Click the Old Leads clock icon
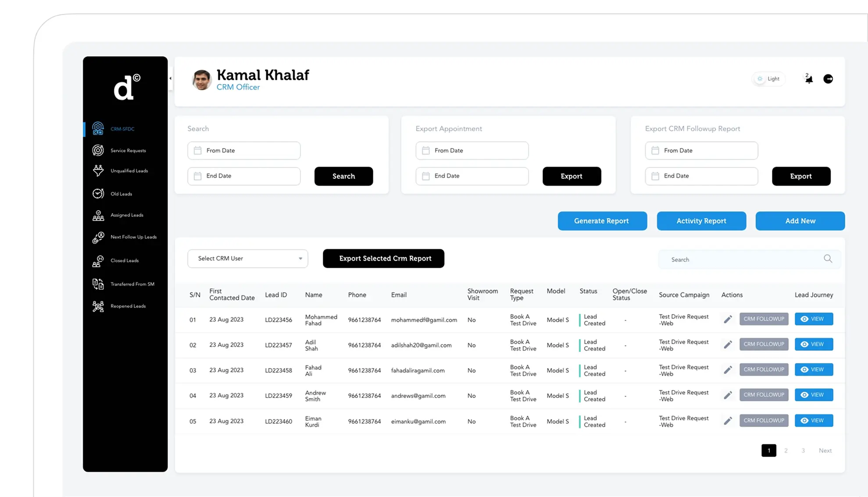The width and height of the screenshot is (868, 497). tap(98, 194)
